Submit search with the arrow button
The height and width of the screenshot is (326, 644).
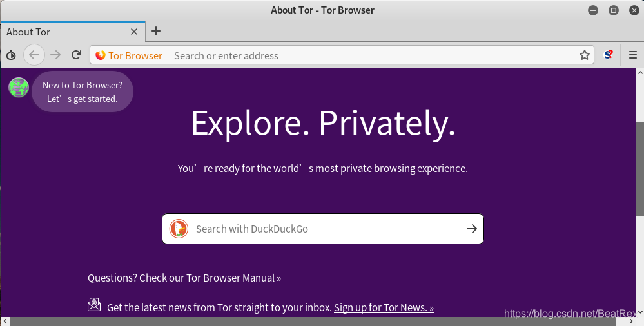[x=472, y=229]
